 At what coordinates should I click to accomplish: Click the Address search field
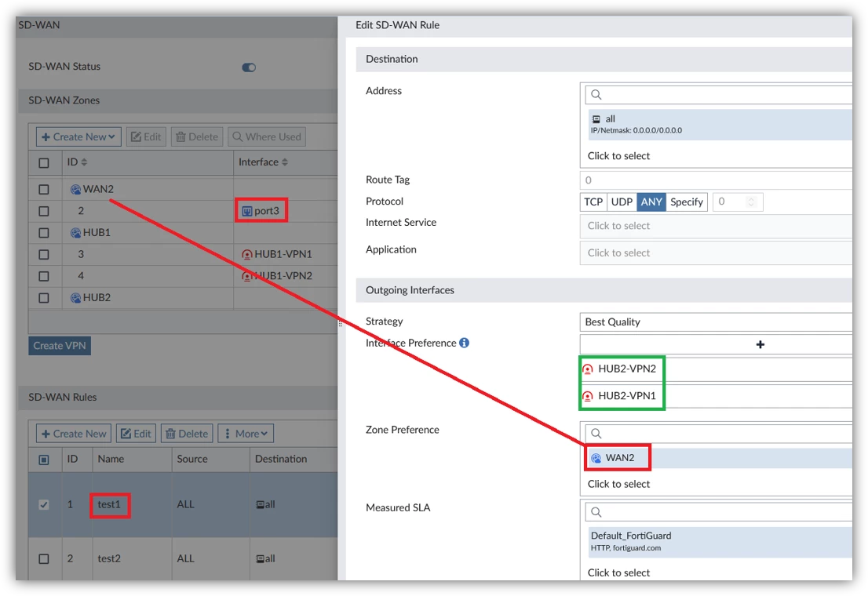point(719,95)
